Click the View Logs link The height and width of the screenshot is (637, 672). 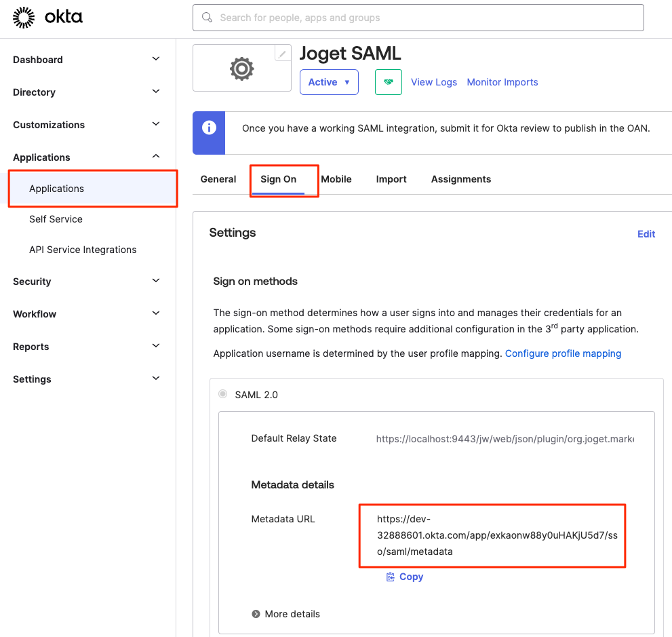tap(434, 82)
